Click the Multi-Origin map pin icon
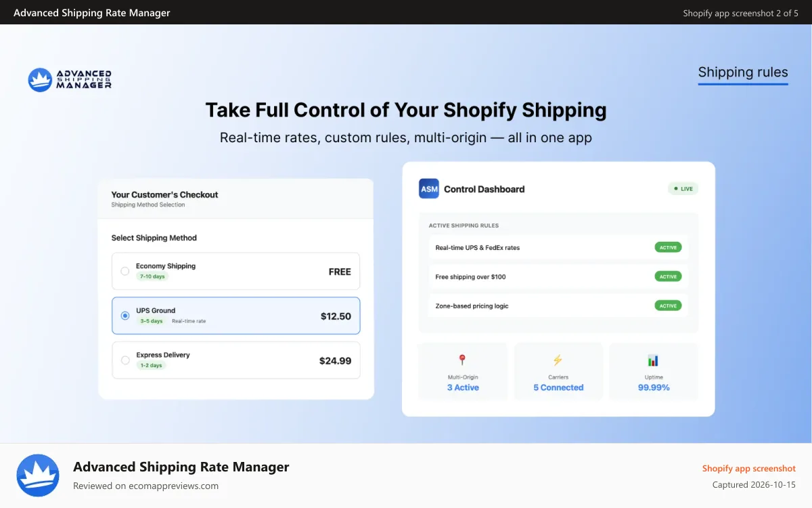The width and height of the screenshot is (812, 508). pos(463,360)
